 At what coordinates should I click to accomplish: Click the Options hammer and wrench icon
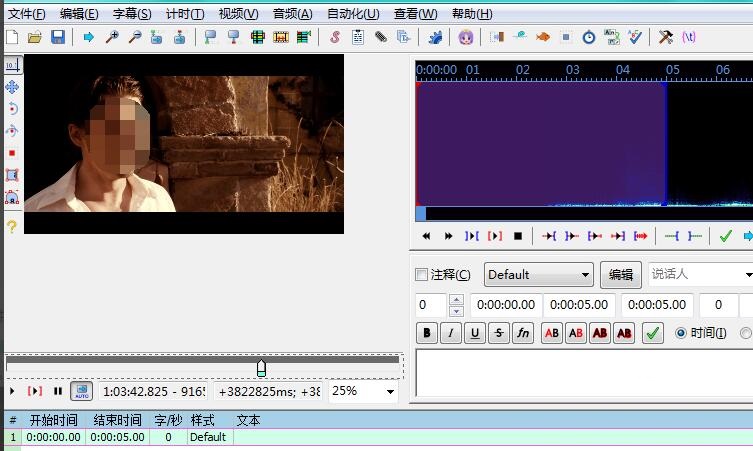point(665,37)
